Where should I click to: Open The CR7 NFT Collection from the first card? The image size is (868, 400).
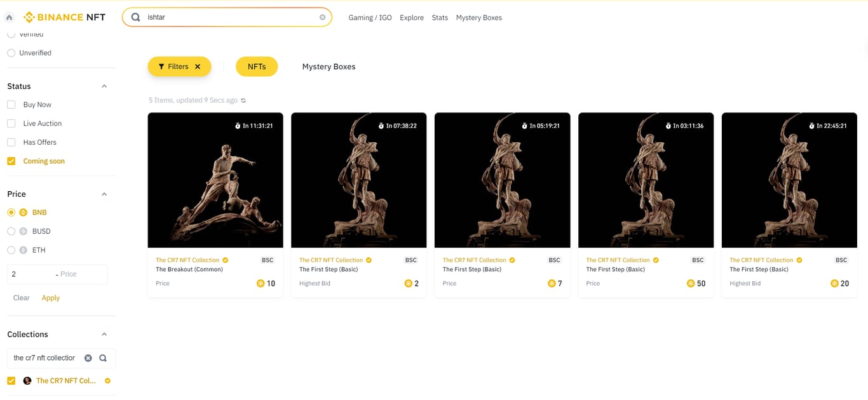point(186,260)
